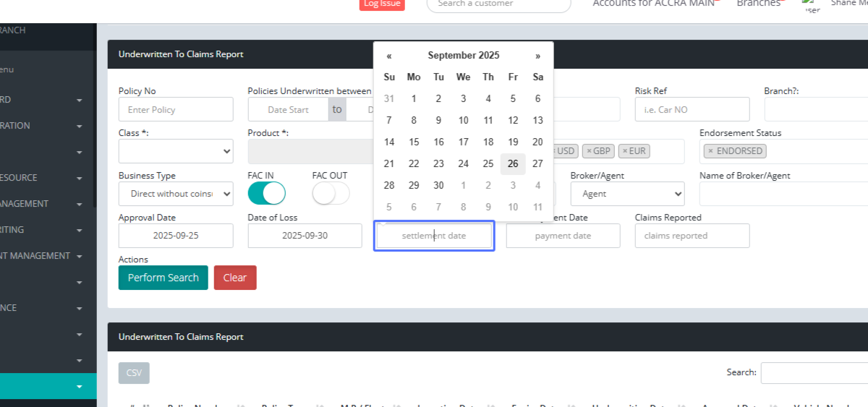Remove the EUR currency tag
Viewport: 868px width, 407px height.
tap(625, 151)
